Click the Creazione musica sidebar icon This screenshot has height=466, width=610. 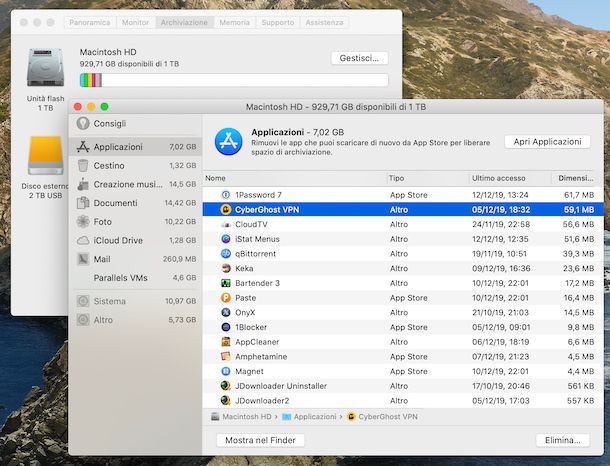click(83, 184)
